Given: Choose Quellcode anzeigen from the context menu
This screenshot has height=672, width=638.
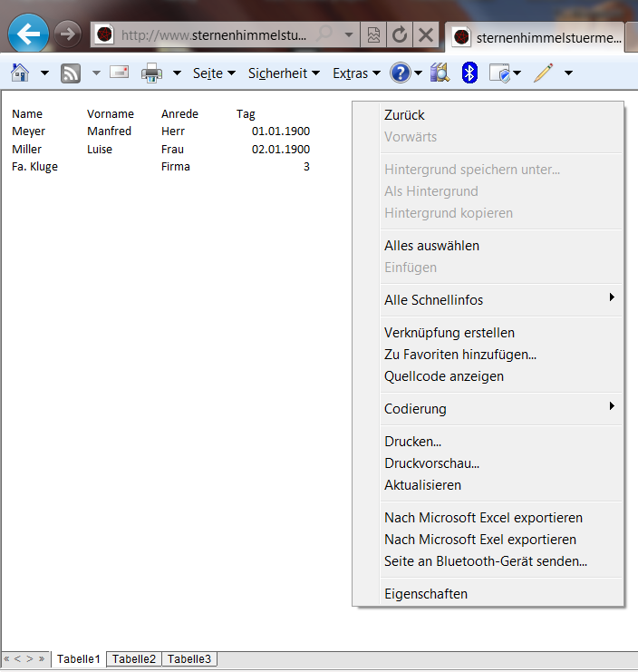Looking at the screenshot, I should [444, 376].
